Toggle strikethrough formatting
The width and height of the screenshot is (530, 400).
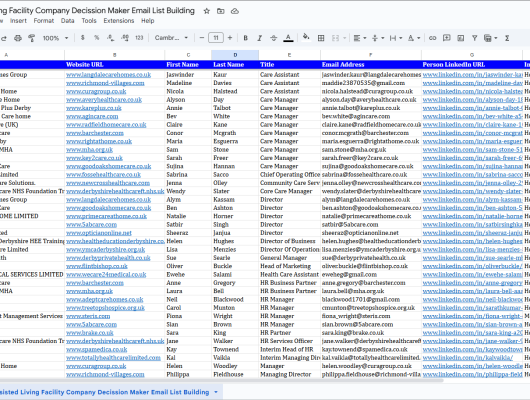(274, 38)
